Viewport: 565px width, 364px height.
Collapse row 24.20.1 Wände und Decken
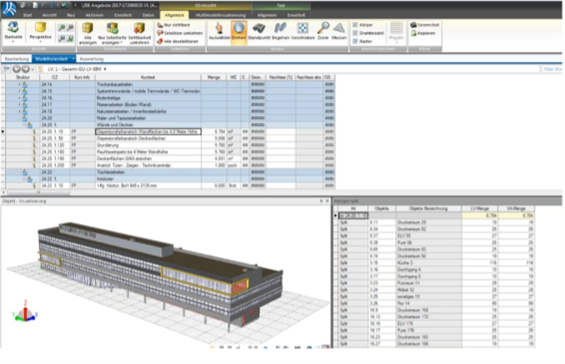coord(25,125)
